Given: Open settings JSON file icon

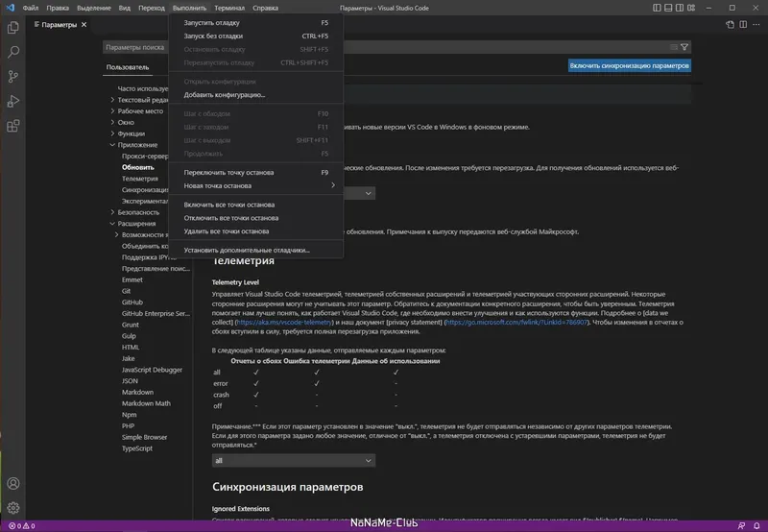Looking at the screenshot, I should point(730,25).
